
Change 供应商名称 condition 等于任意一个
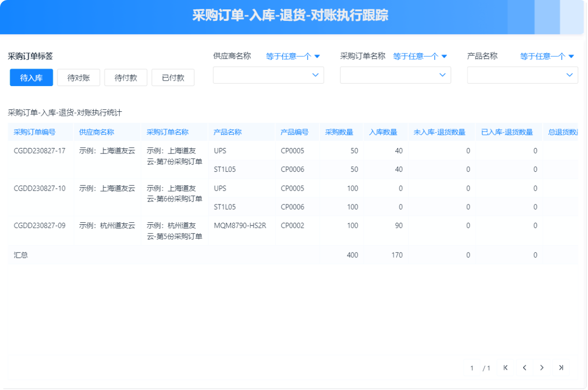293,56
